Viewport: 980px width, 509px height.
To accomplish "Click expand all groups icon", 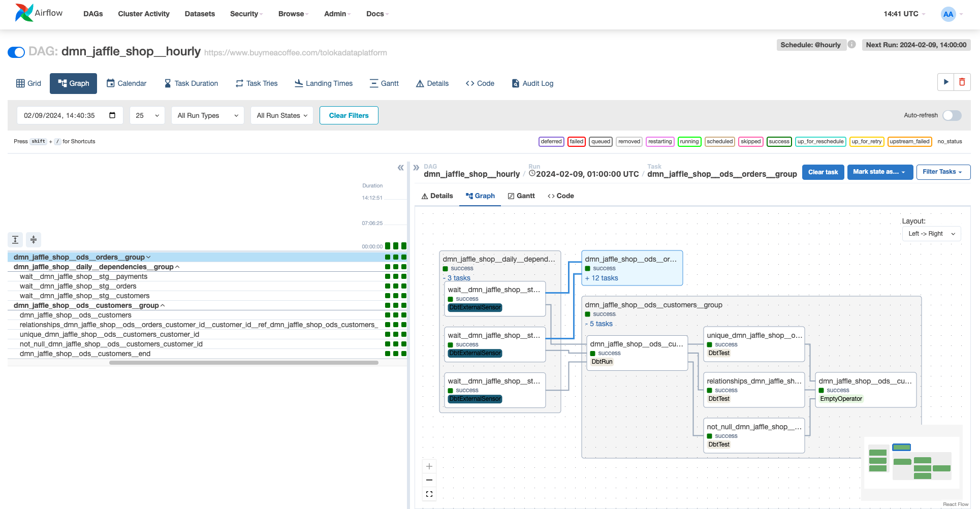I will coord(15,239).
